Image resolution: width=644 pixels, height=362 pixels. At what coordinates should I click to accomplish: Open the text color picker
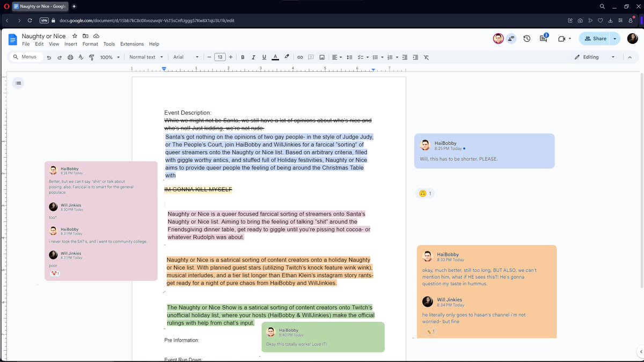(x=275, y=57)
